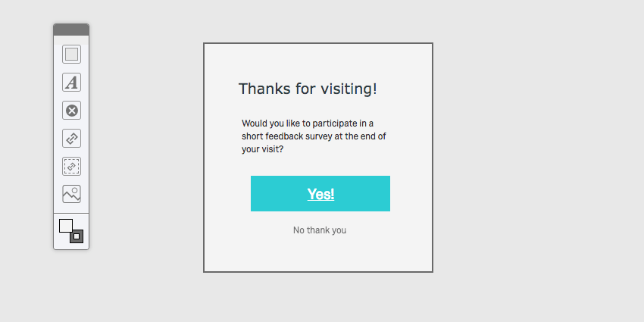
Task: Select the Image tool
Action: pyautogui.click(x=71, y=194)
